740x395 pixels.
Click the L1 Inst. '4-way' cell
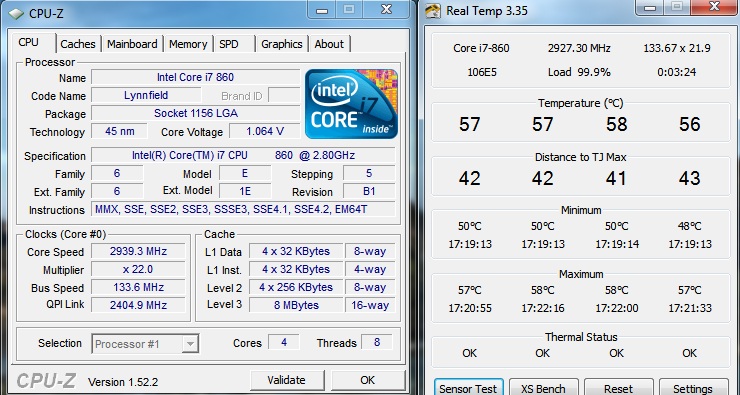click(370, 269)
